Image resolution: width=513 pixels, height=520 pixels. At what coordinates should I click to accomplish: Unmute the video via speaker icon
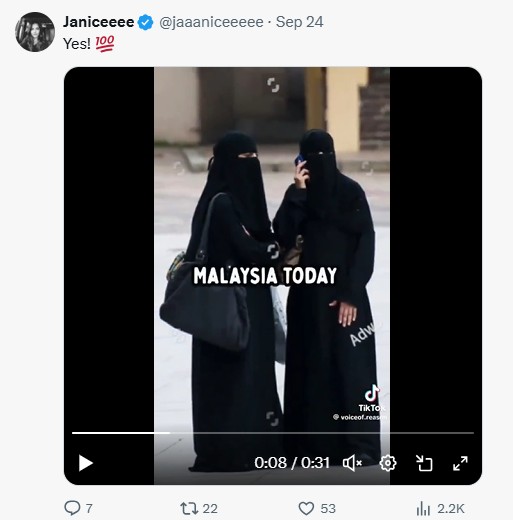click(353, 463)
